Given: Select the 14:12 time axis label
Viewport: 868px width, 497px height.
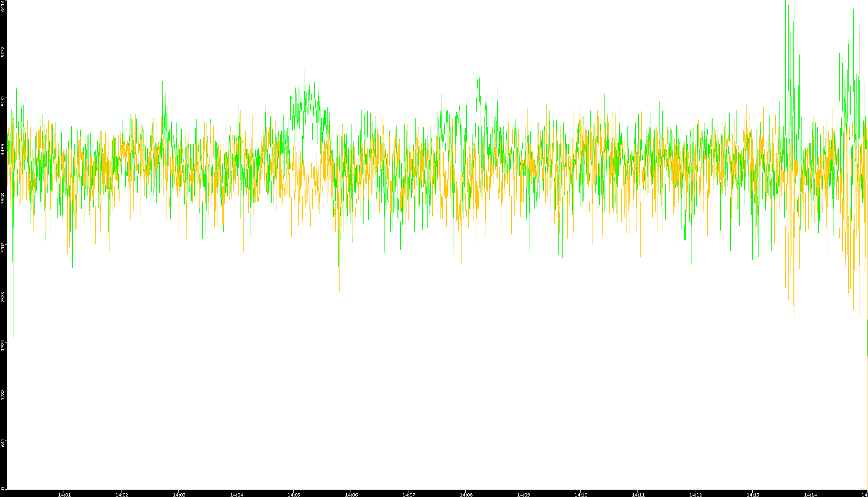Looking at the screenshot, I should tap(695, 495).
